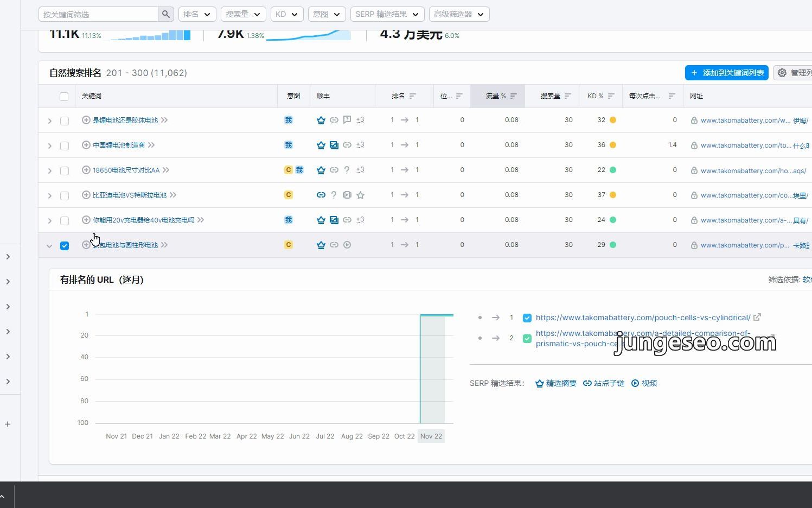Screen dimensions: 812x508
Task: Click the search magnifier icon in keyword filter
Action: click(x=165, y=14)
